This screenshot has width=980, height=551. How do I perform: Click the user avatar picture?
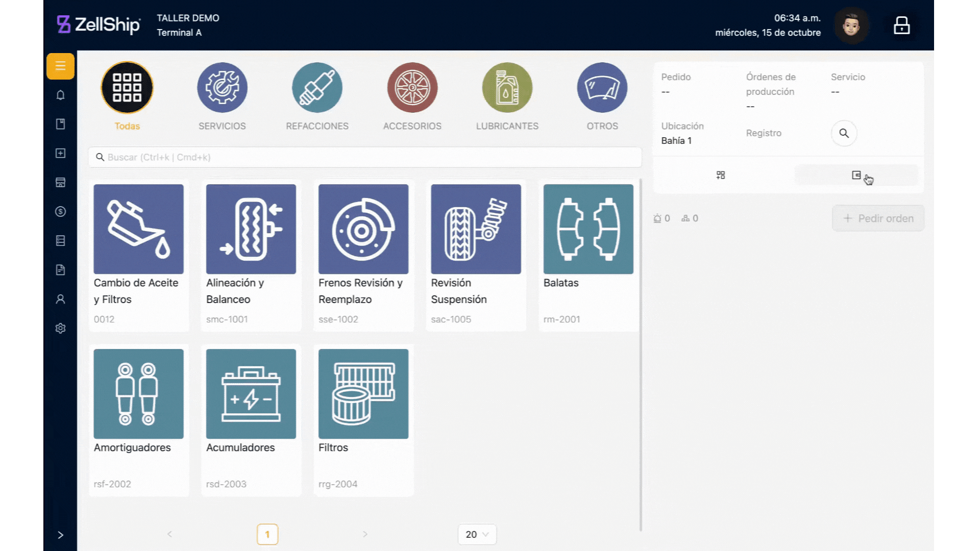[851, 26]
